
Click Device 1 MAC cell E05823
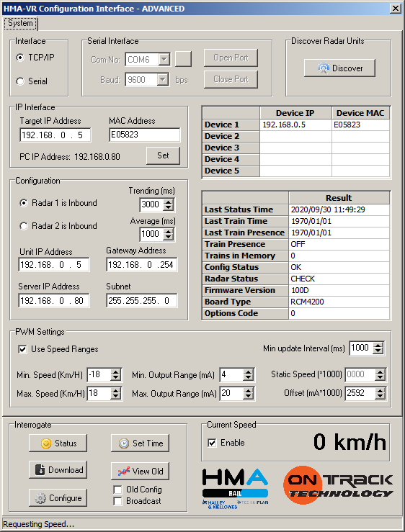[x=360, y=125]
